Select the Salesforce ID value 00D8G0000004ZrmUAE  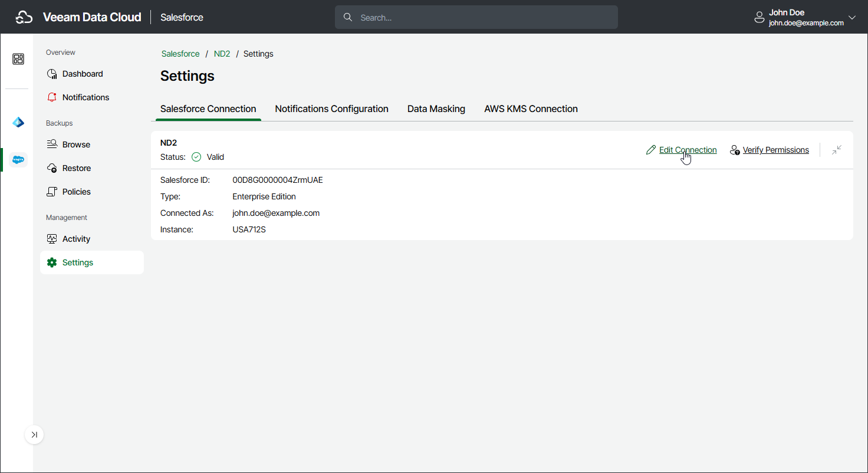(x=278, y=180)
